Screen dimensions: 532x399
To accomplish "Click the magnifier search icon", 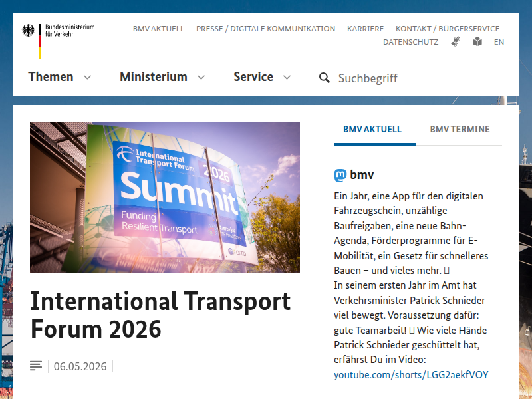I will pyautogui.click(x=325, y=78).
